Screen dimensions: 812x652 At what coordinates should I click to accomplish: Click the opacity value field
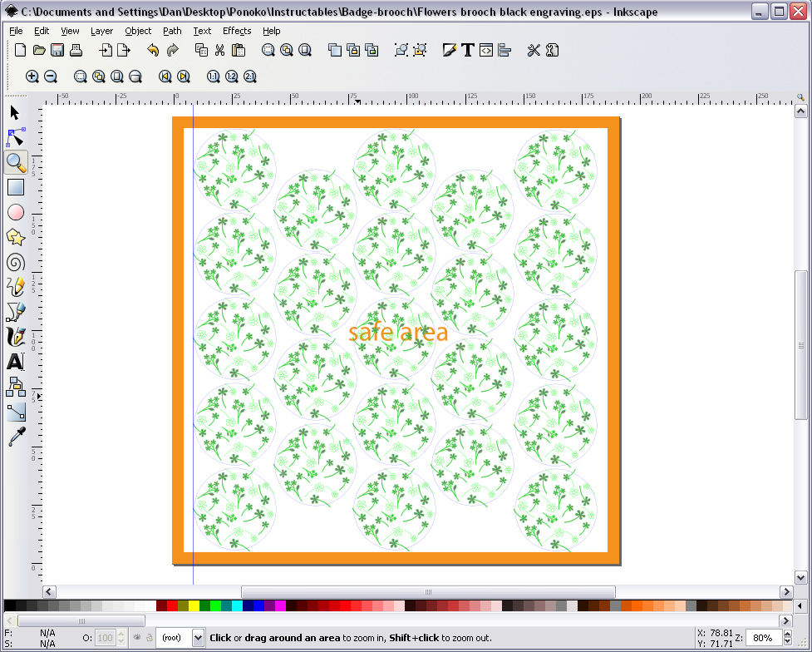click(106, 638)
